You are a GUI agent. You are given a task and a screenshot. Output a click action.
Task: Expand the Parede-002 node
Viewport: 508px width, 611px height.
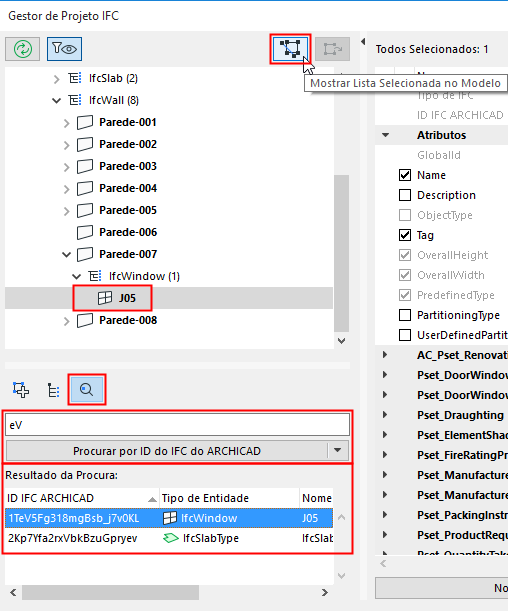(x=67, y=145)
